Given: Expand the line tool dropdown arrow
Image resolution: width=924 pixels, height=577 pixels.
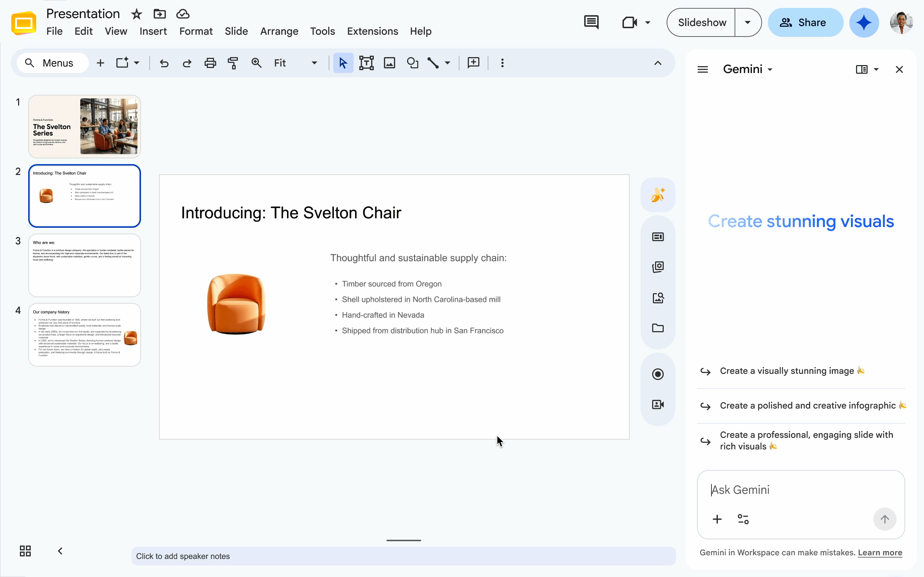Looking at the screenshot, I should [448, 63].
